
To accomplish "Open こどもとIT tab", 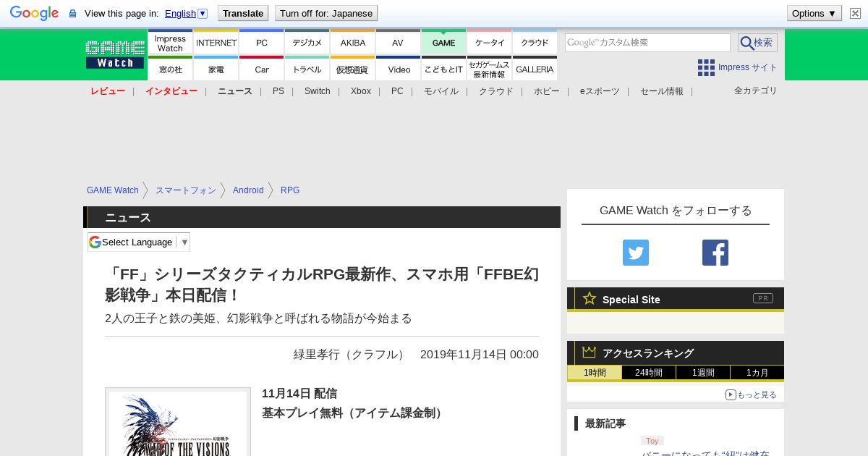I will tap(443, 69).
